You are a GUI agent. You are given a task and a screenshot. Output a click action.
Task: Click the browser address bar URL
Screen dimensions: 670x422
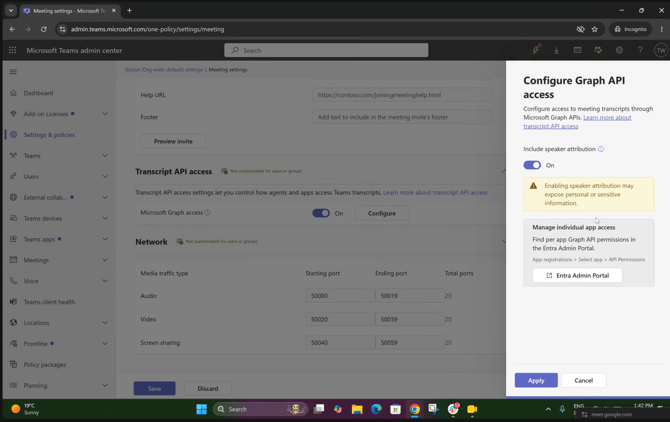(x=147, y=29)
